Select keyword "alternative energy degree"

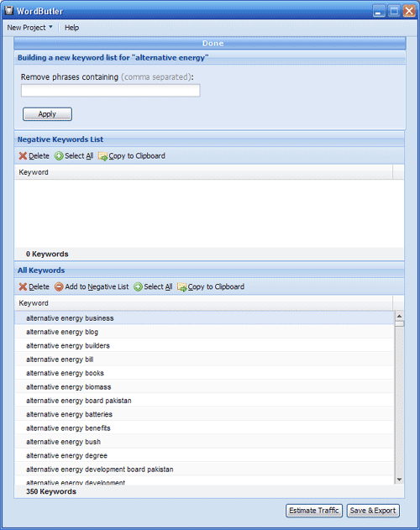click(204, 455)
